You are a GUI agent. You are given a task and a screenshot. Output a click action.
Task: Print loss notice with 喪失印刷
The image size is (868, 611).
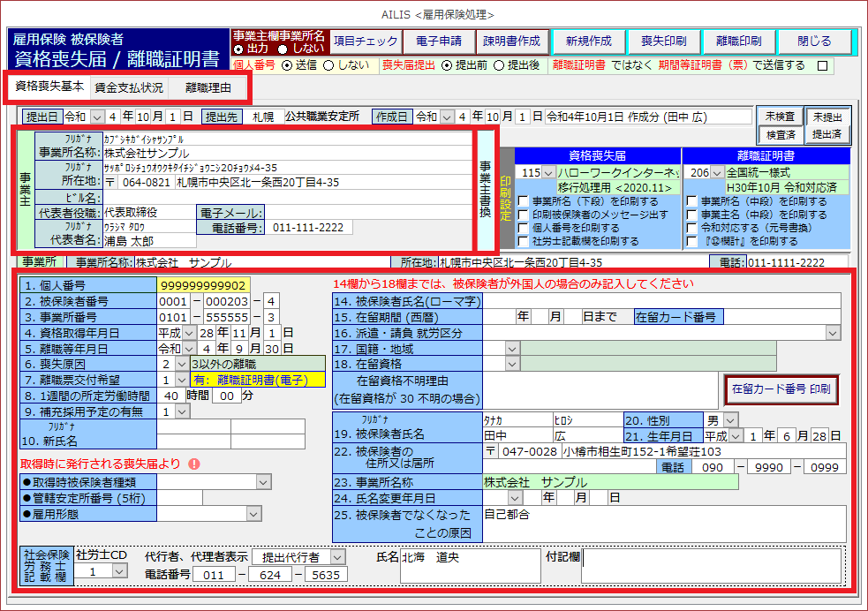(664, 41)
